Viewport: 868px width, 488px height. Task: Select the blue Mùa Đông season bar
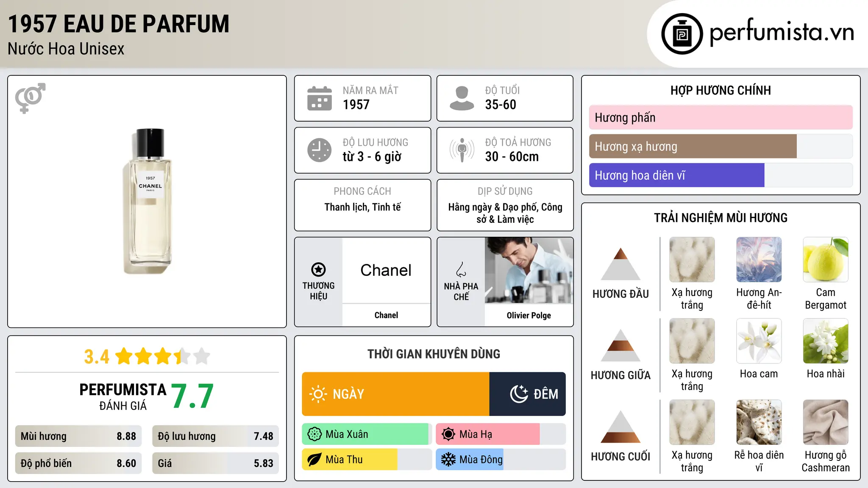[x=470, y=460]
